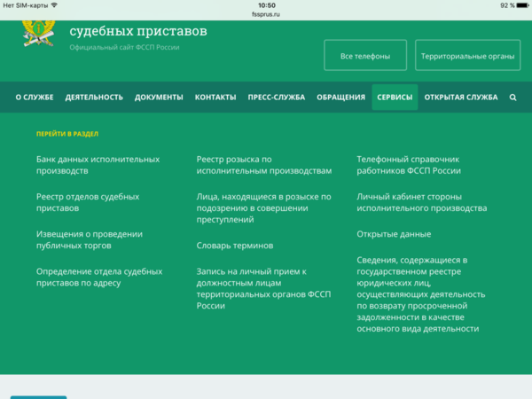Image resolution: width=532 pixels, height=399 pixels.
Task: Open the ДЕЯТЕЛЬНОСТЬ menu
Action: tap(94, 98)
